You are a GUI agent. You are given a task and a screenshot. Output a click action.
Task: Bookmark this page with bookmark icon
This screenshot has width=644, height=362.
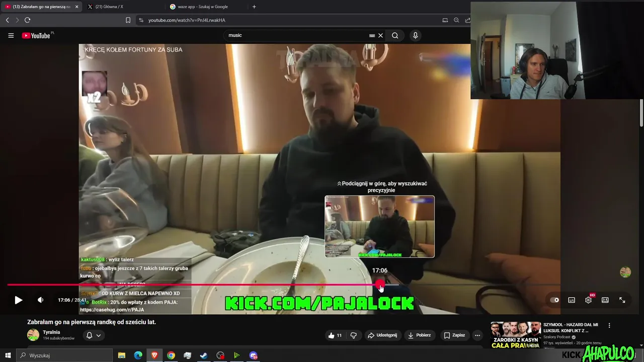128,20
